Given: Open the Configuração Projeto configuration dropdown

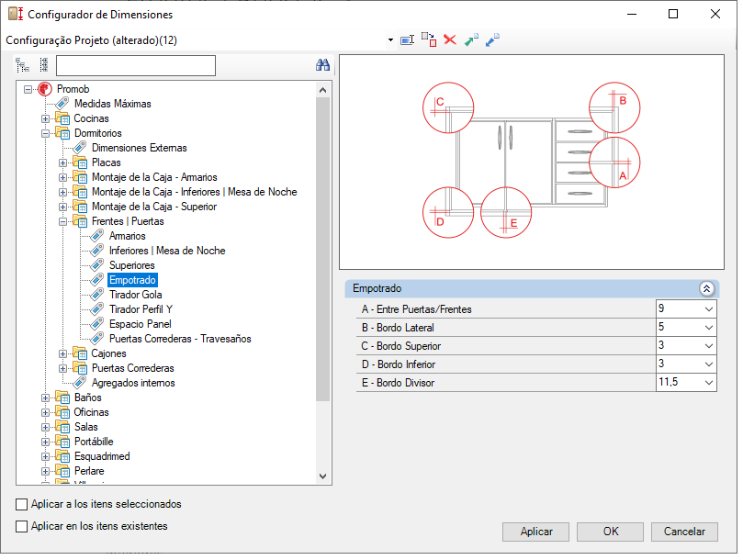Looking at the screenshot, I should tap(390, 40).
